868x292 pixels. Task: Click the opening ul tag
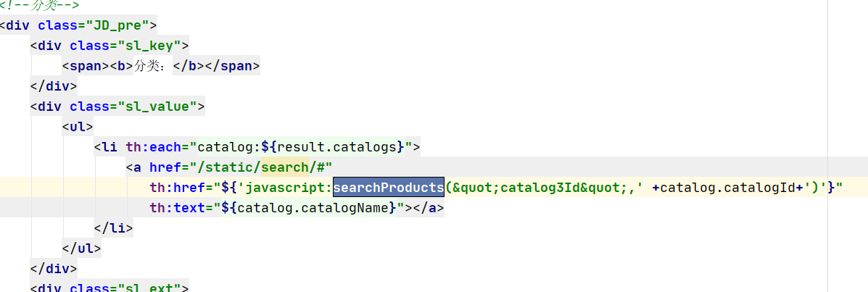click(78, 127)
